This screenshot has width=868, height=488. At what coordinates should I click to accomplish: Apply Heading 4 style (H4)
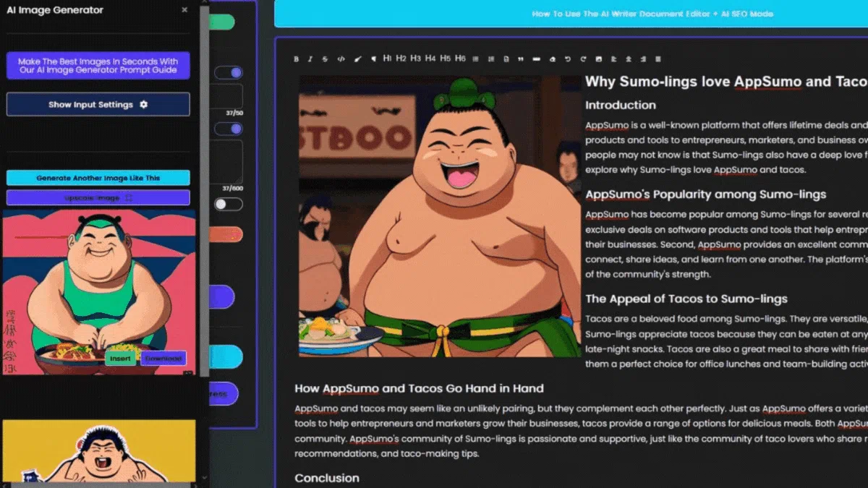coord(430,58)
